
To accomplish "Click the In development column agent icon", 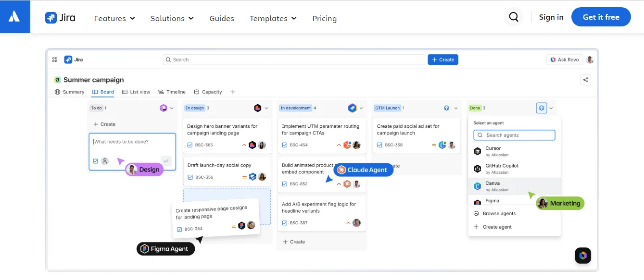I will pos(353,108).
